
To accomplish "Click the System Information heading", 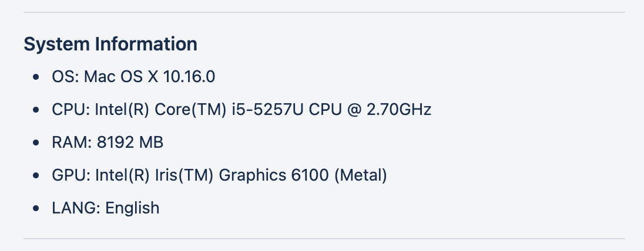I will click(x=110, y=44).
